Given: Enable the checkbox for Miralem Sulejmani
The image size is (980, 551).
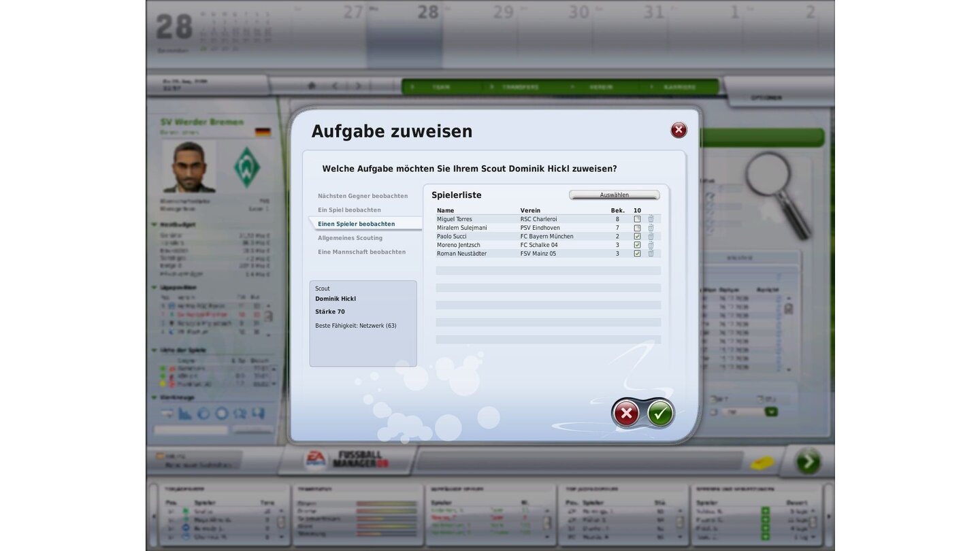Looking at the screenshot, I should 637,228.
